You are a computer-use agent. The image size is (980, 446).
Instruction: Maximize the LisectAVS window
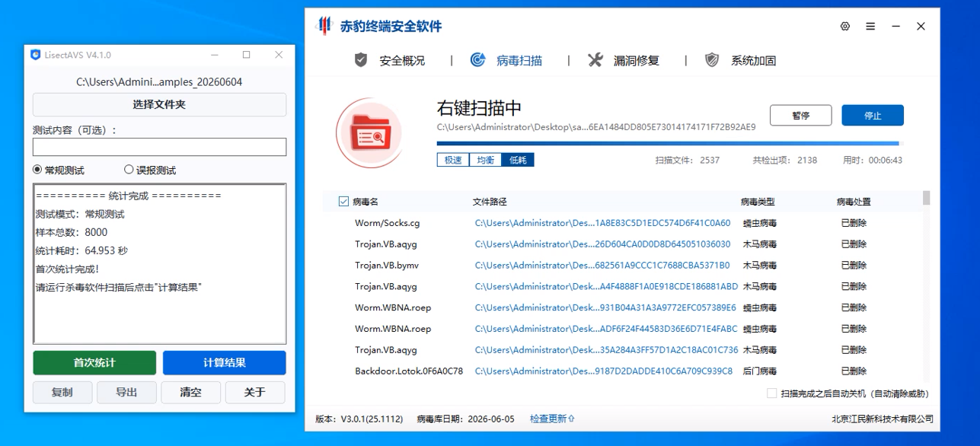tap(246, 55)
